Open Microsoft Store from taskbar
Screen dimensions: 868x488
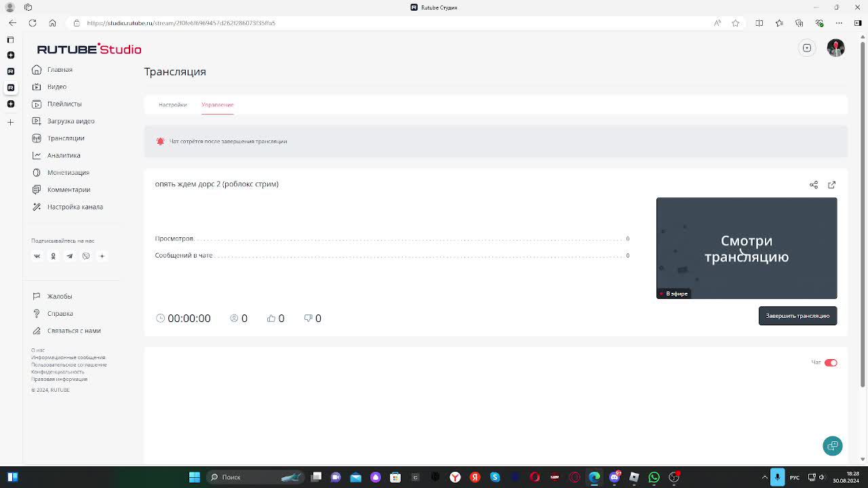pos(395,477)
